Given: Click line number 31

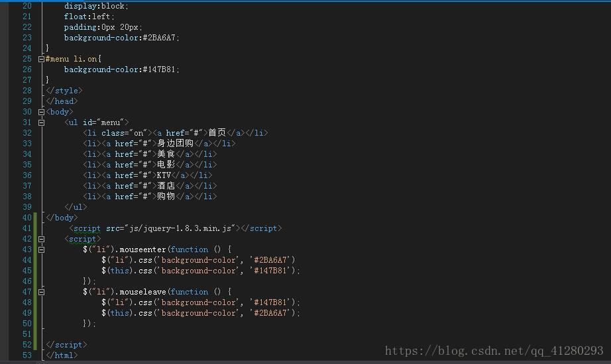Looking at the screenshot, I should [x=27, y=122].
